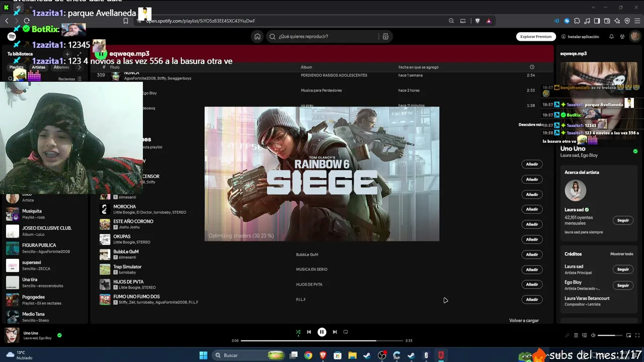Viewport: 644px width, 362px height.
Task: Open the extensions puzzle icon
Action: click(577, 21)
